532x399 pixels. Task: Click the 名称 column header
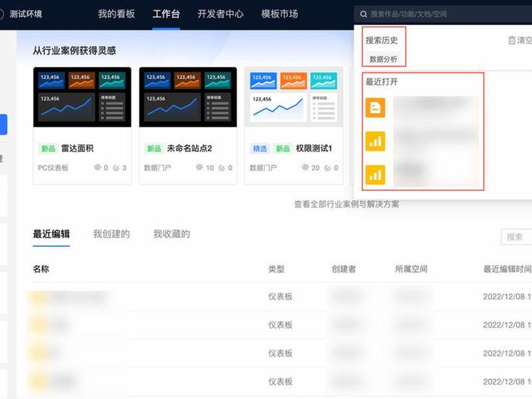click(41, 269)
